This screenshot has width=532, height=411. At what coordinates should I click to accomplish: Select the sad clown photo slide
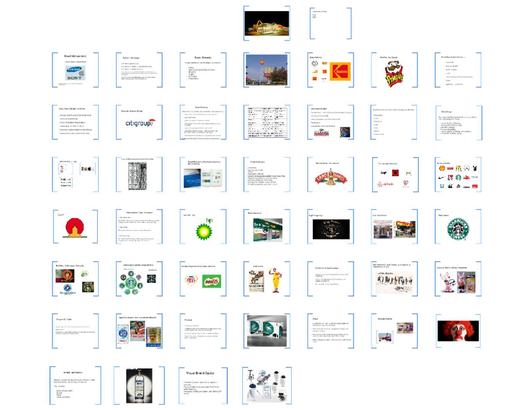click(458, 331)
